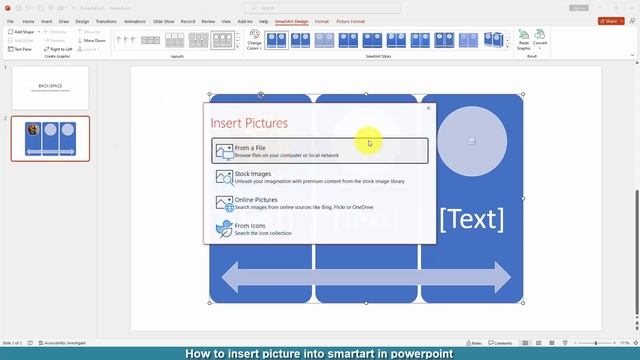Click the Online Pictures globe icon
The image size is (640, 360).
224,204
